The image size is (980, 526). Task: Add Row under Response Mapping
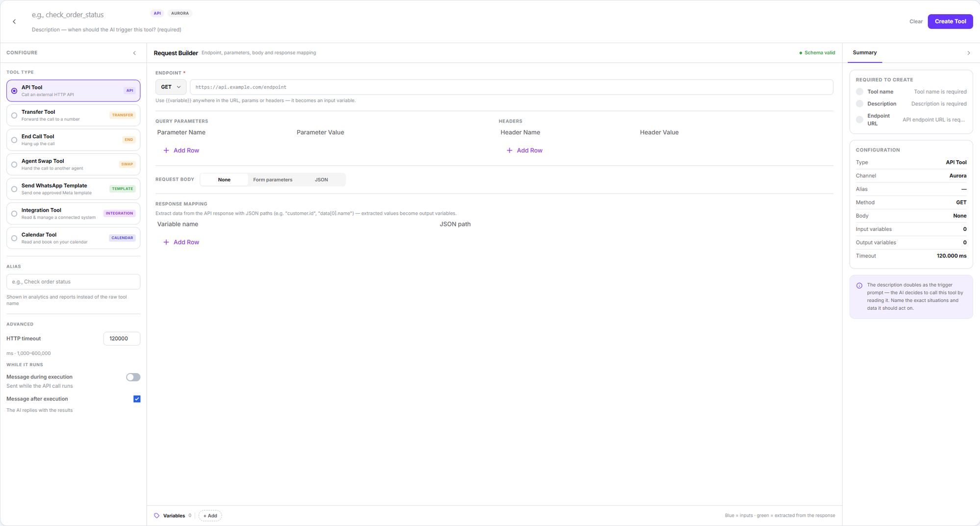point(181,242)
